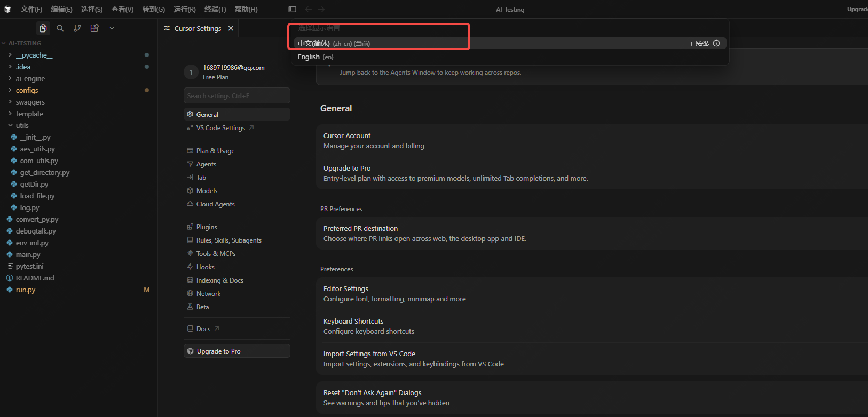The height and width of the screenshot is (417, 868).
Task: Open the 选择(S) menu
Action: pos(92,9)
